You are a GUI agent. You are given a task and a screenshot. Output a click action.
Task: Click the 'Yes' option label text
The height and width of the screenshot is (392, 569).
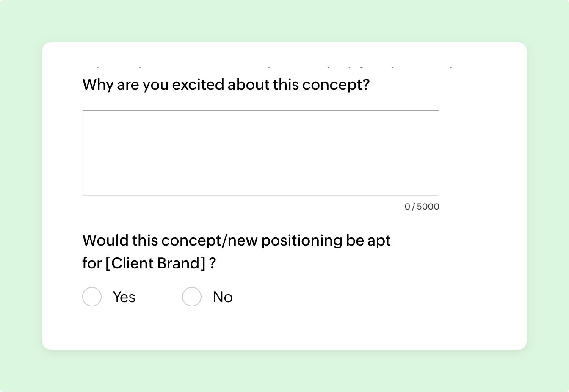[124, 297]
